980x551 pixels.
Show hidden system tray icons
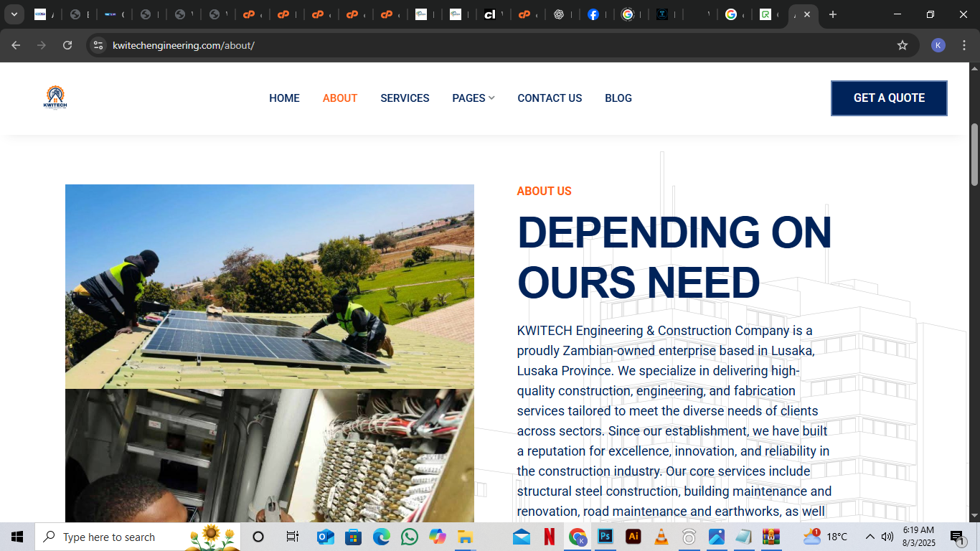870,537
